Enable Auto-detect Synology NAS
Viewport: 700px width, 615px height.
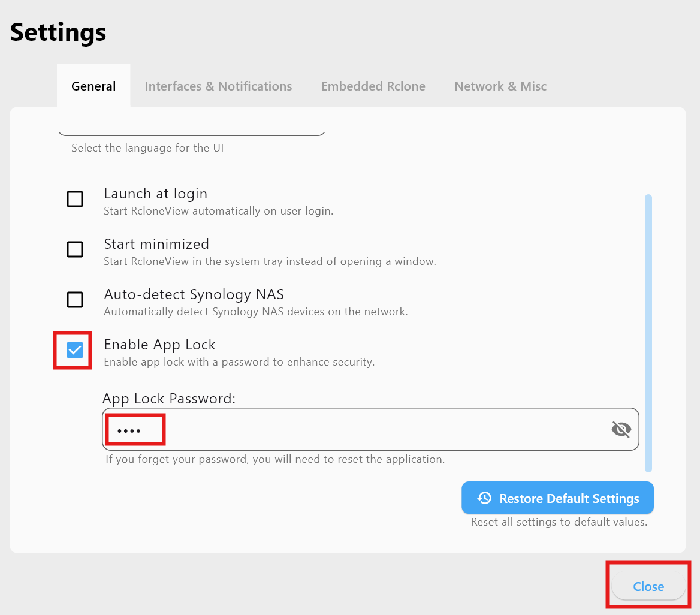75,300
